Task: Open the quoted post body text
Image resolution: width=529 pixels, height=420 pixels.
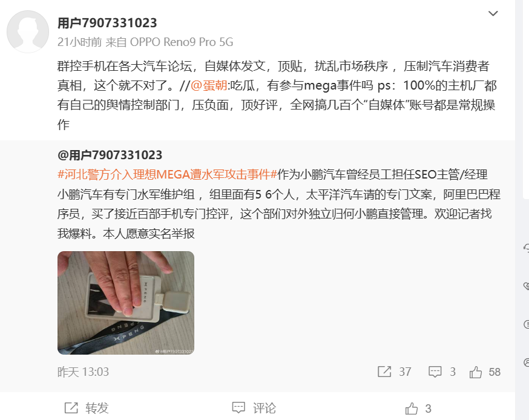Action: point(278,204)
